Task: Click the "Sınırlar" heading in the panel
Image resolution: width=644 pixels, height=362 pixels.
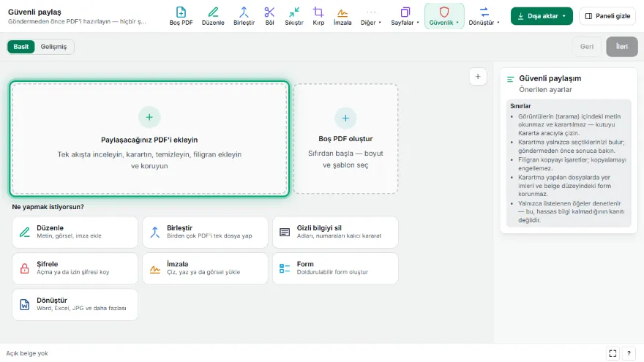Action: 520,106
